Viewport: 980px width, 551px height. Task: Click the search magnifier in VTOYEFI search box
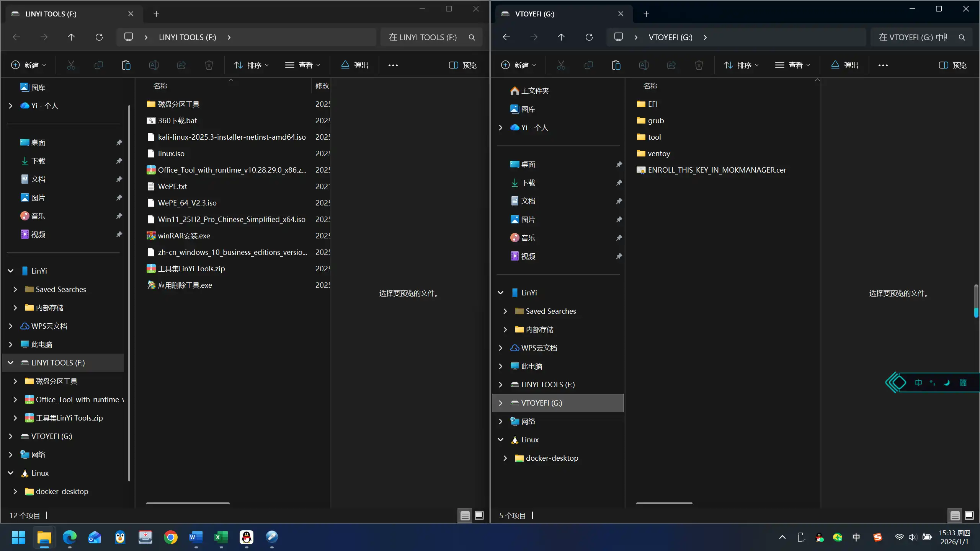coord(962,37)
